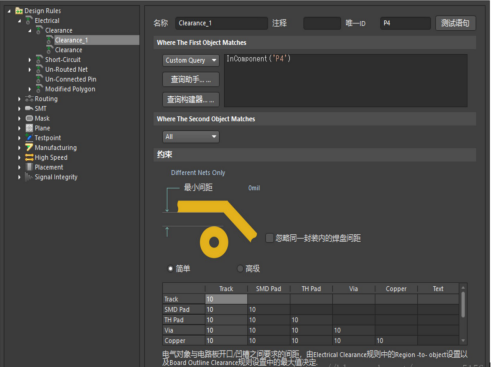Click the SMT category icon
The image size is (491, 368).
pos(29,108)
